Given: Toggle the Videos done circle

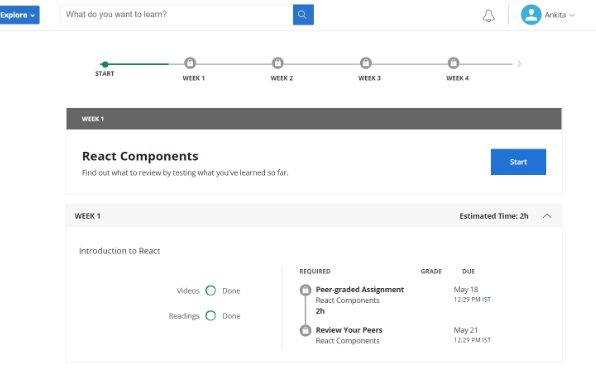Looking at the screenshot, I should point(211,291).
